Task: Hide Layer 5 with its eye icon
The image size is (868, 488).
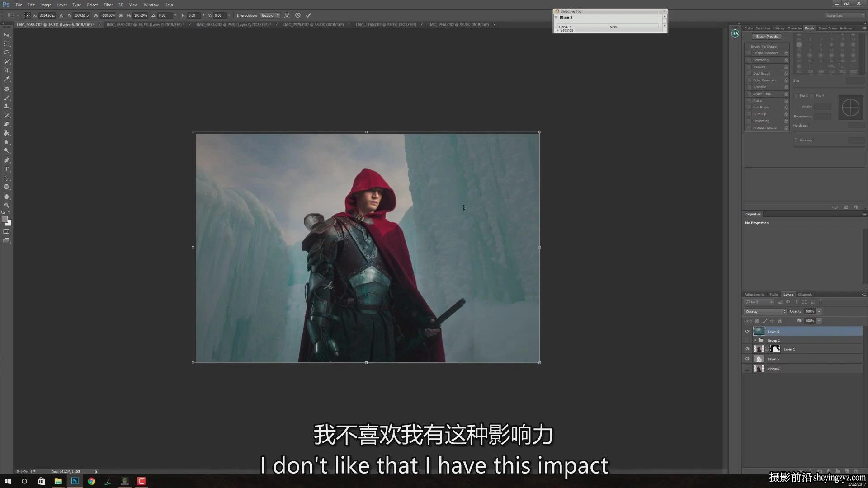Action: [x=747, y=359]
